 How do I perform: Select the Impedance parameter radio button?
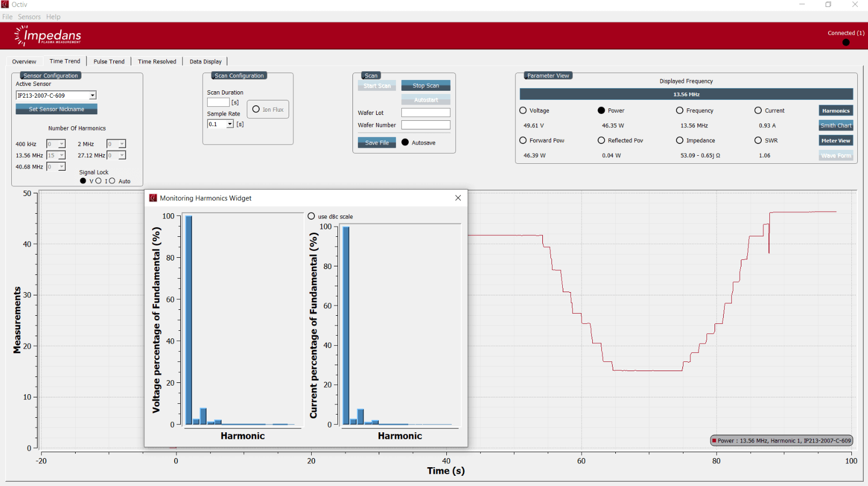point(680,141)
